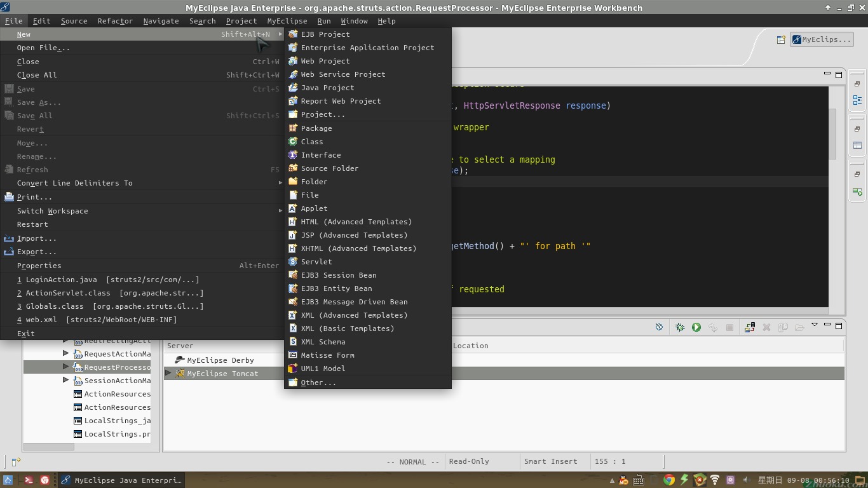Reopen recent file 4 web.xml

(142, 320)
